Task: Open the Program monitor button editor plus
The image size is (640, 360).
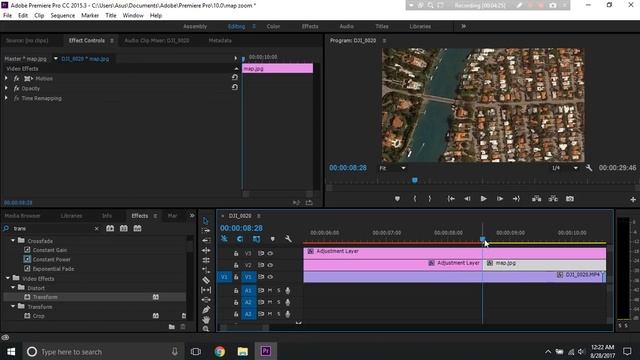Action: point(633,199)
